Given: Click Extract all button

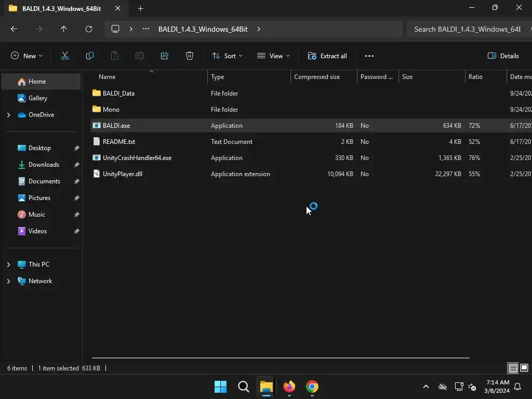Looking at the screenshot, I should click(327, 56).
